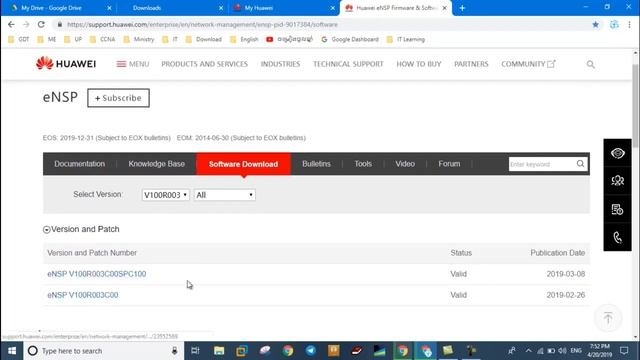Close the Downloads tab
Image resolution: width=640 pixels, height=360 pixels.
221,8
